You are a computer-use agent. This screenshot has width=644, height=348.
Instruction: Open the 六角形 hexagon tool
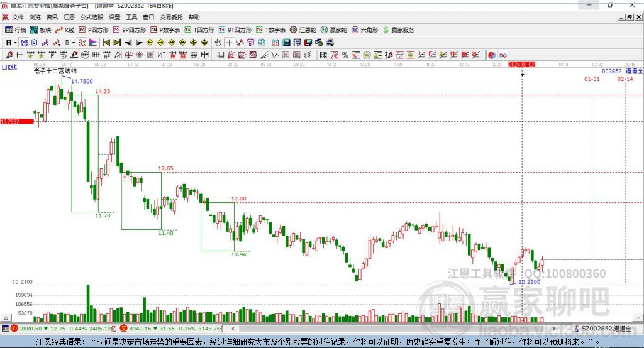click(365, 30)
